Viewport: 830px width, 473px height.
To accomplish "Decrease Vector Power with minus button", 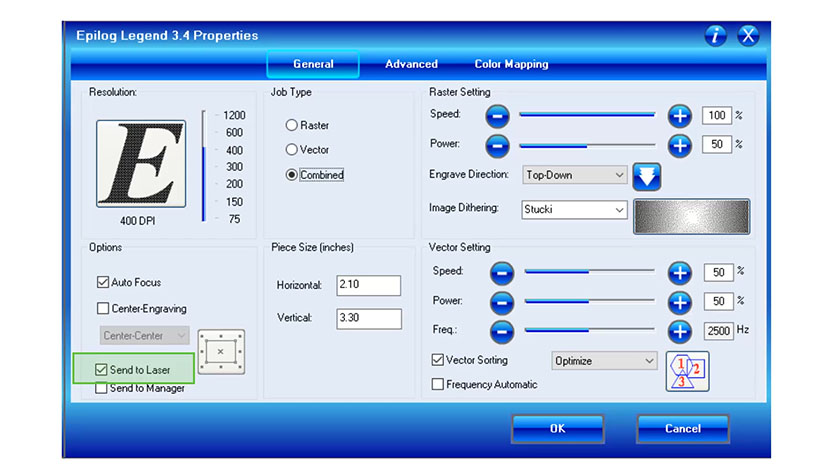I will click(502, 301).
